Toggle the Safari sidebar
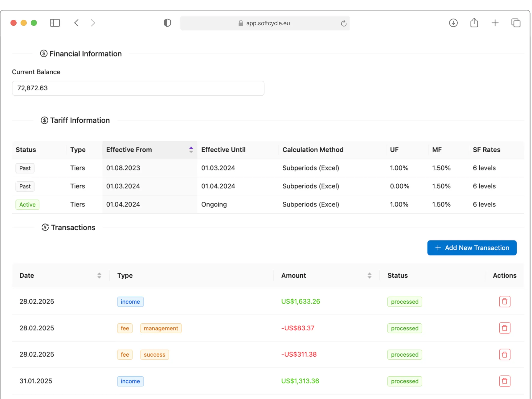Viewport: 532px width, 399px height. point(55,23)
